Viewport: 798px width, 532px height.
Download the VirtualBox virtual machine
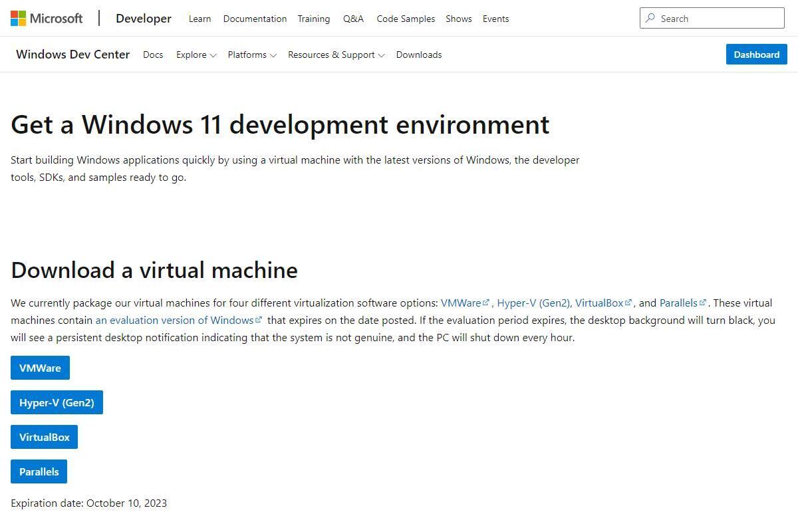point(44,437)
